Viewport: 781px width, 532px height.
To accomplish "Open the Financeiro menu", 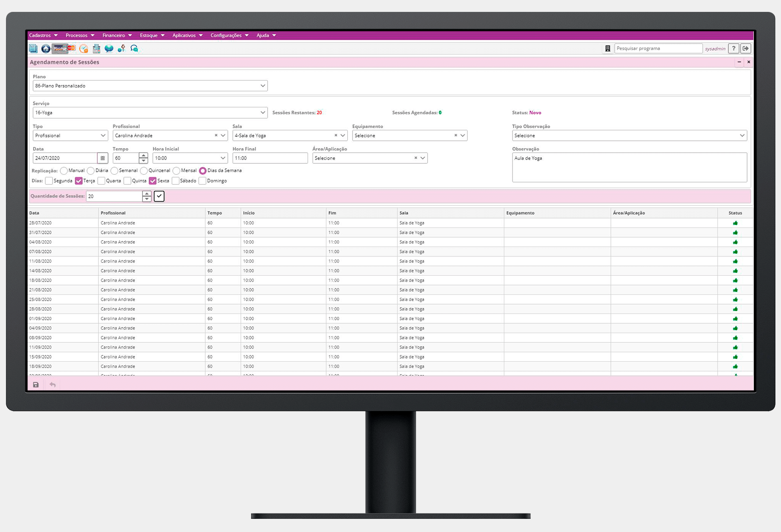I will tap(117, 35).
